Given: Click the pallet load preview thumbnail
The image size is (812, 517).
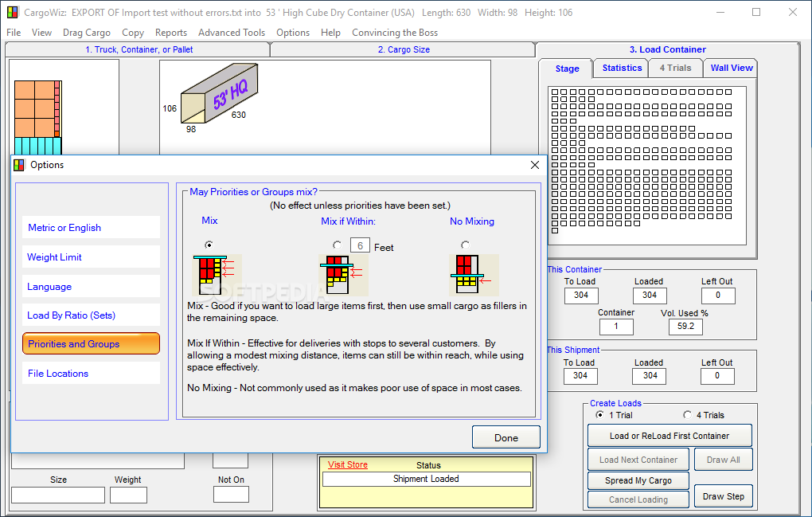Looking at the screenshot, I should pos(38,118).
